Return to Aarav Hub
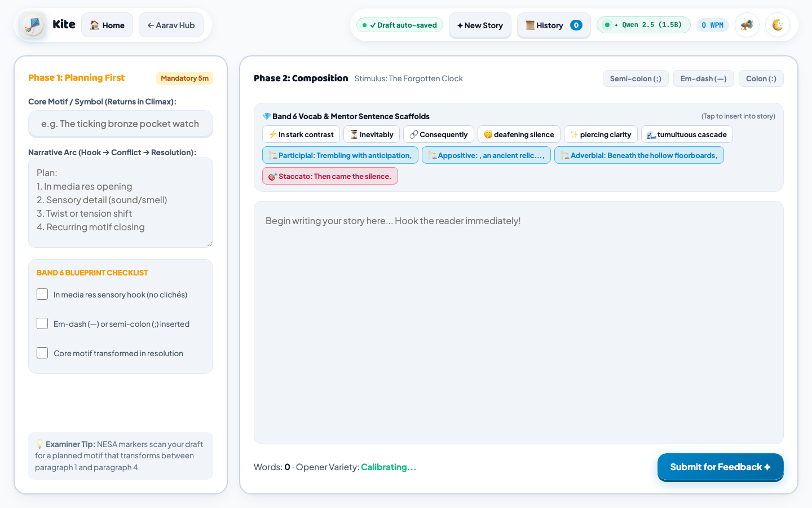 click(x=171, y=25)
